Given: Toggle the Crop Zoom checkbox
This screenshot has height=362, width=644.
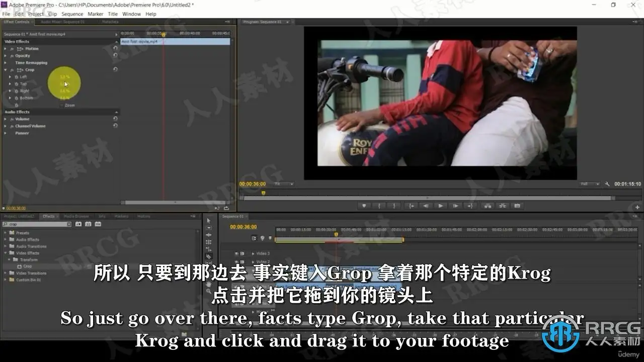Looking at the screenshot, I should pos(62,105).
